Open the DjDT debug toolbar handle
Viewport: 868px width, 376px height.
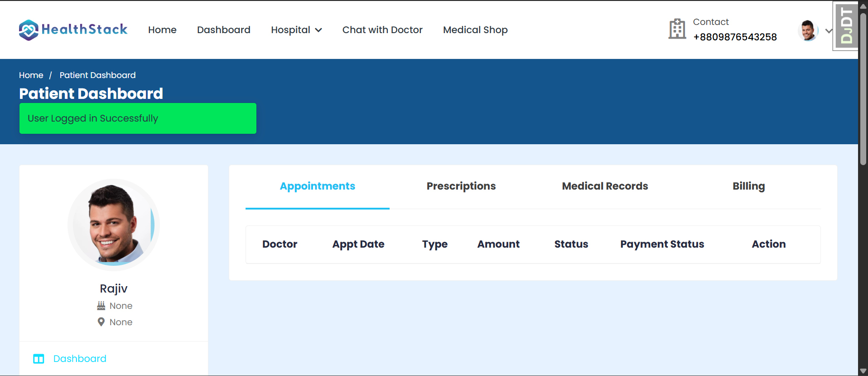[846, 25]
